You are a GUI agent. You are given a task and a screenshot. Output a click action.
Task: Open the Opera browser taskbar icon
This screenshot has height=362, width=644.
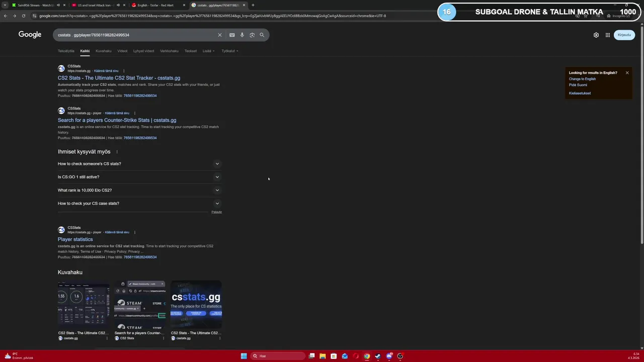[x=356, y=356]
